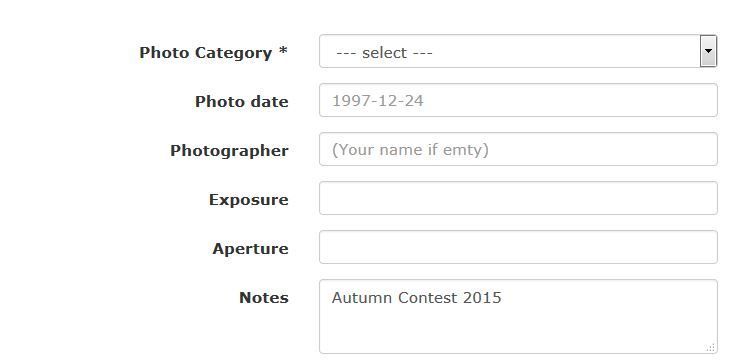Grab the Notes textarea resize grip icon
Viewport: 729px width, 364px height.
tap(711, 348)
